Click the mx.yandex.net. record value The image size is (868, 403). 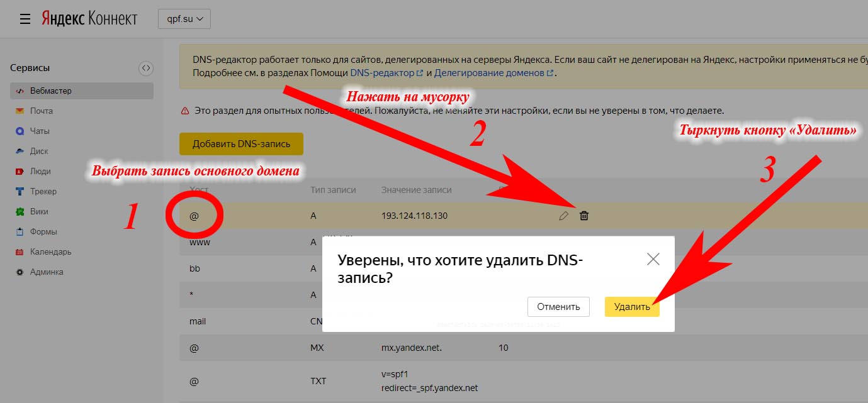[412, 348]
